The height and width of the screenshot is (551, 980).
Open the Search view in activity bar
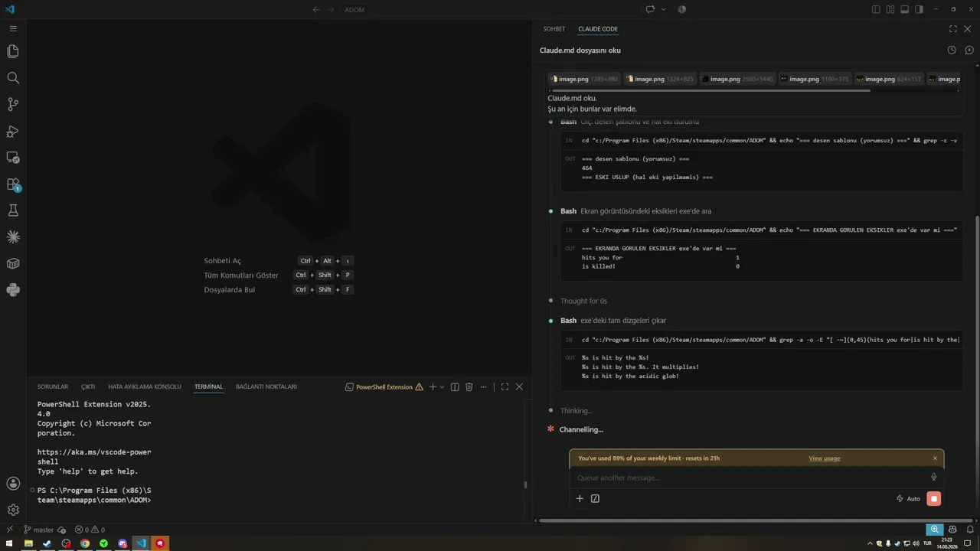(x=13, y=78)
